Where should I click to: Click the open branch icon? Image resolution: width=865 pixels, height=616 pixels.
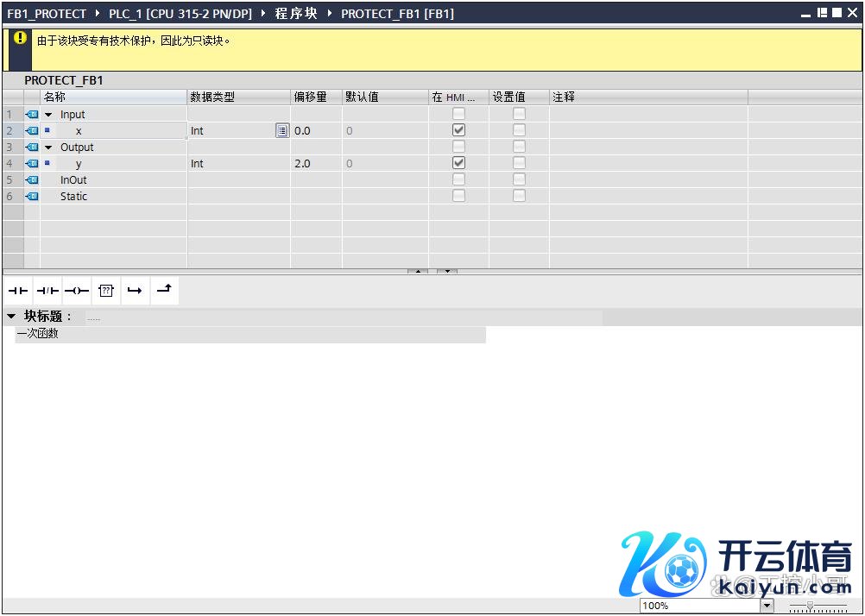[135, 292]
